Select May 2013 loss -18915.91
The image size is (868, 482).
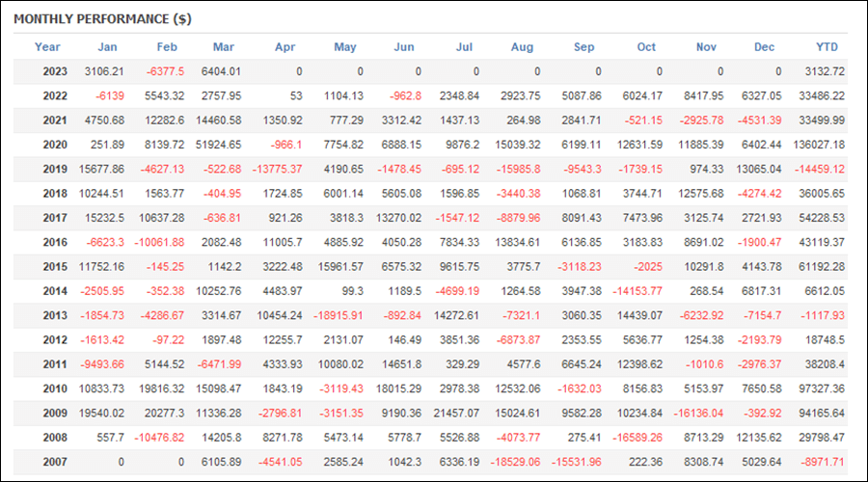339,315
